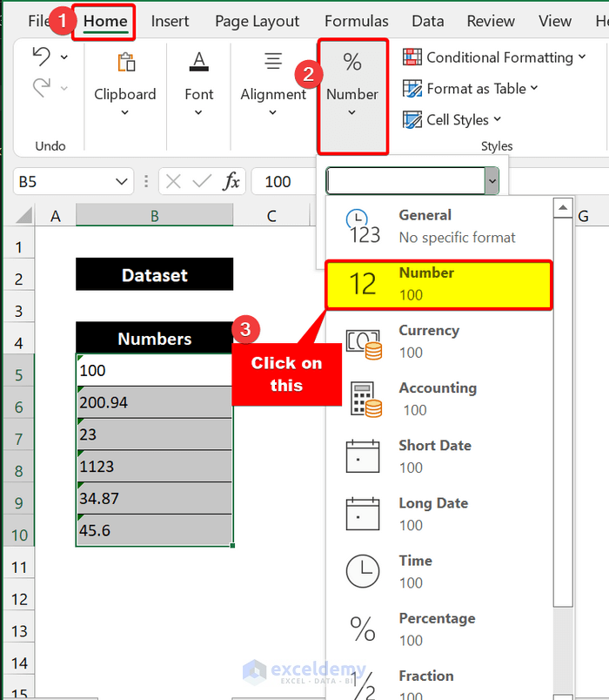Open the Data tab

tap(428, 21)
